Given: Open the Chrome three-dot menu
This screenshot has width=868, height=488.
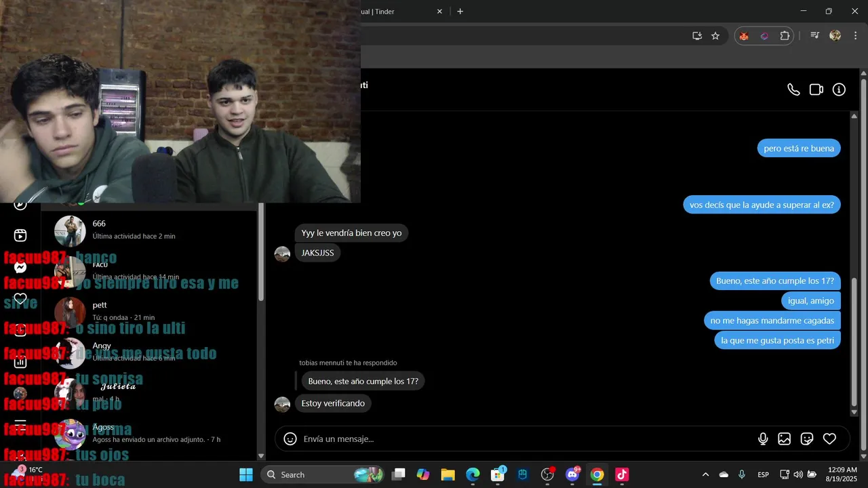Looking at the screenshot, I should (x=855, y=36).
